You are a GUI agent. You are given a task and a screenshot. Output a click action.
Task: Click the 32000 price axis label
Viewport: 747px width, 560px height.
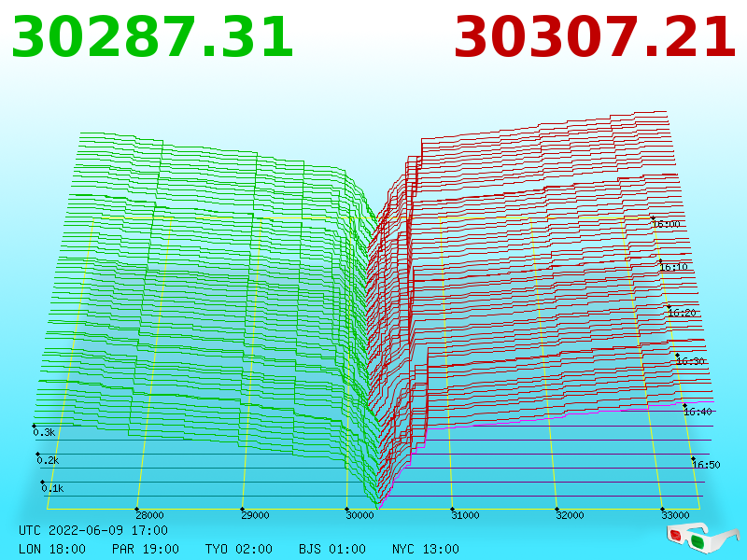click(570, 515)
